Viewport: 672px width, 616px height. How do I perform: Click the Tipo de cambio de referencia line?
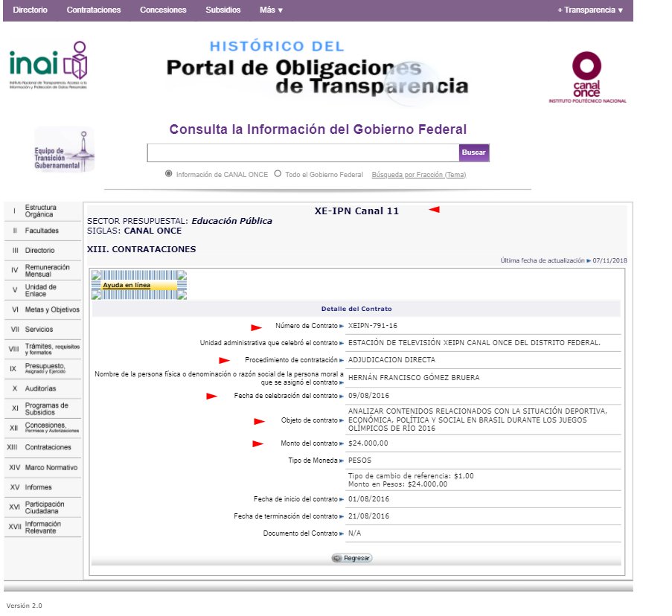[x=411, y=476]
